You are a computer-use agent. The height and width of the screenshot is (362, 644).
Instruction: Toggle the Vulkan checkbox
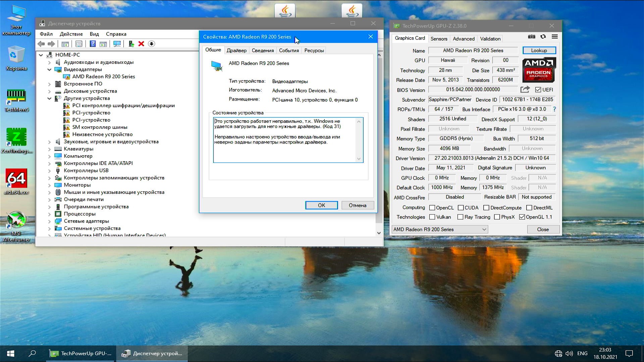432,217
